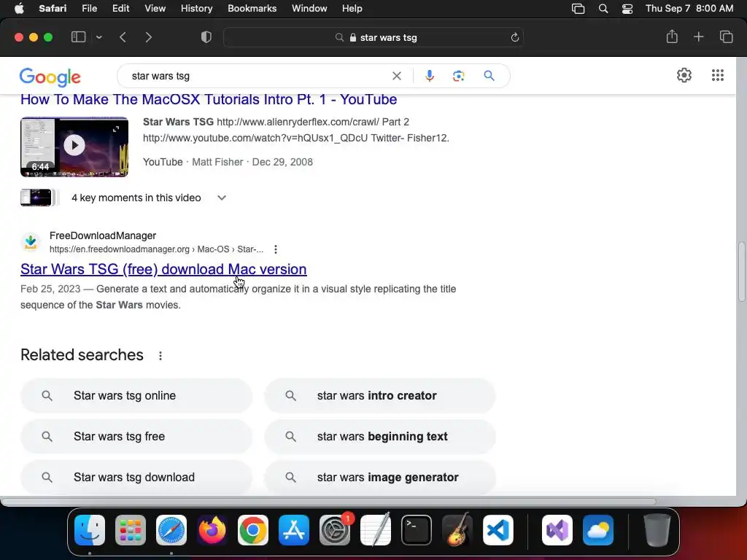The width and height of the screenshot is (747, 560).
Task: Launch Google Chrome from the Dock
Action: tap(253, 530)
